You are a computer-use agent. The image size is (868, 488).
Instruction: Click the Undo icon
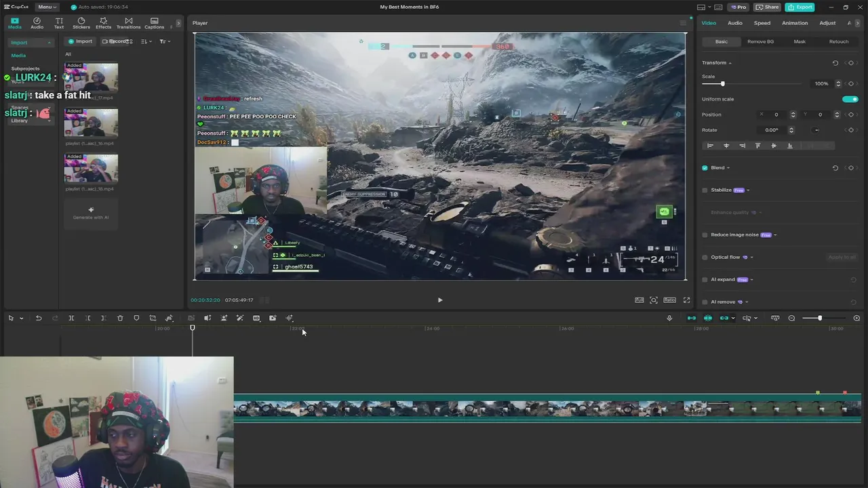click(39, 318)
